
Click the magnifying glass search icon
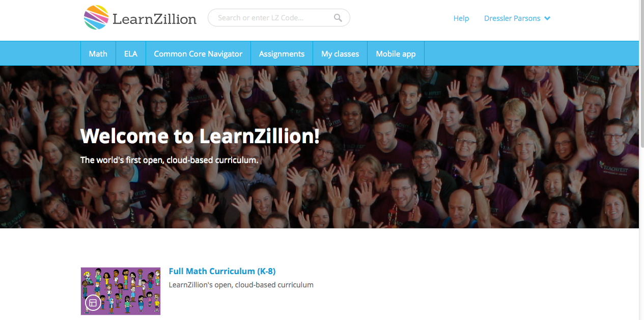click(338, 18)
